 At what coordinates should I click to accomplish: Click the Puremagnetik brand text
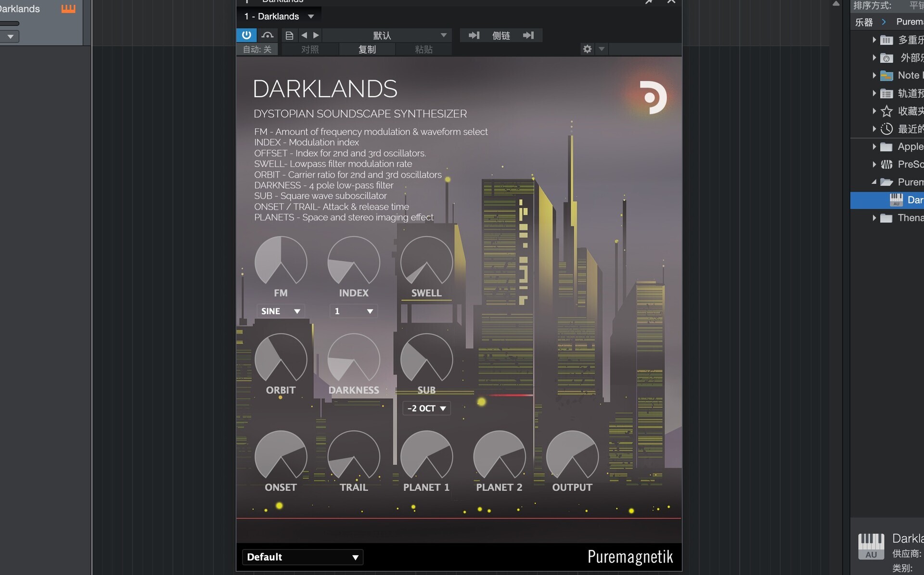pos(630,557)
